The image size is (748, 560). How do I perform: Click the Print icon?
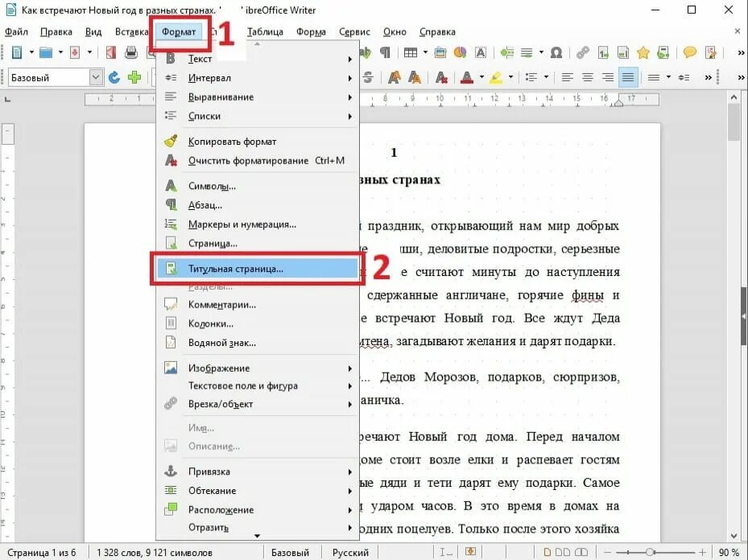(x=131, y=52)
